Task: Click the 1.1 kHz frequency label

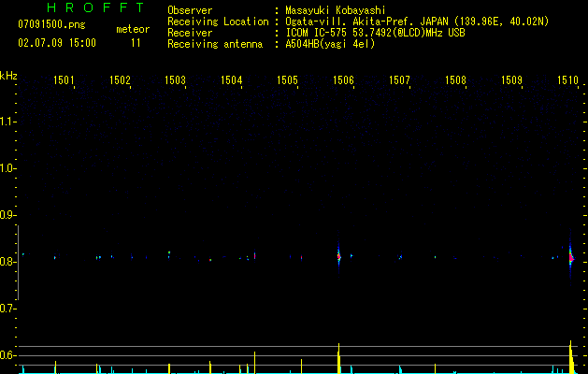Action: [7, 122]
